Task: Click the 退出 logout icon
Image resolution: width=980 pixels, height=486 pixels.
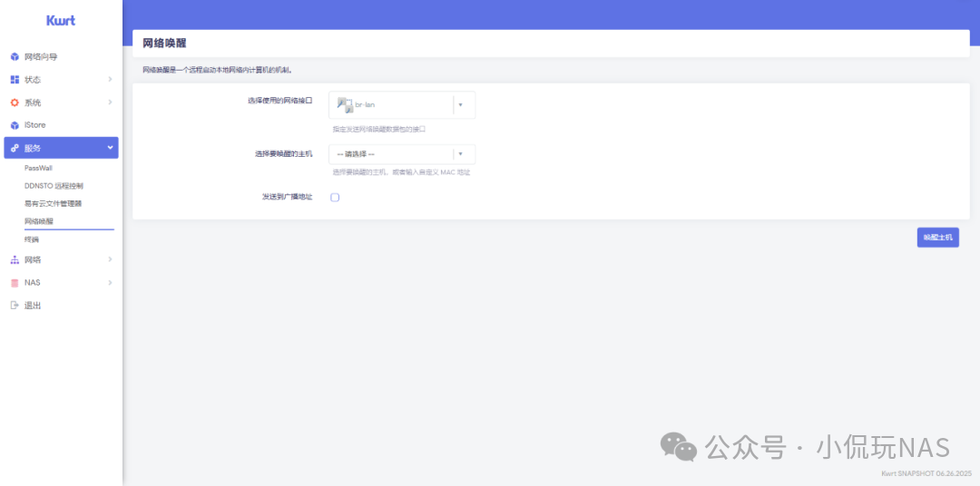Action: pyautogui.click(x=15, y=306)
